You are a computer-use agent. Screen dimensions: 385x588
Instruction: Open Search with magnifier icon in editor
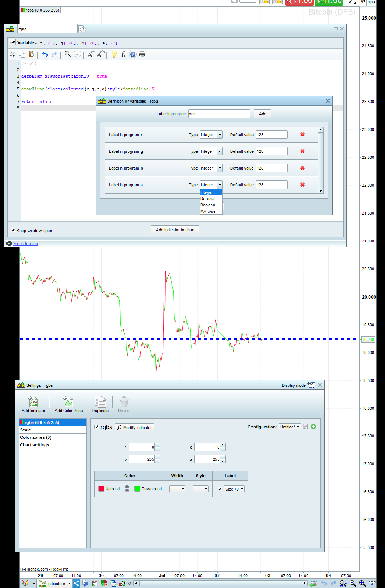point(68,54)
